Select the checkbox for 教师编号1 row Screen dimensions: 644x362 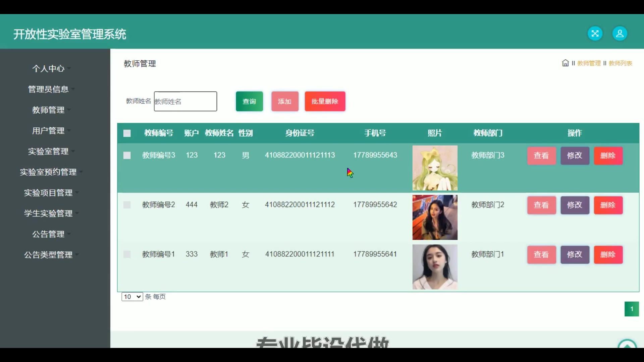click(127, 254)
